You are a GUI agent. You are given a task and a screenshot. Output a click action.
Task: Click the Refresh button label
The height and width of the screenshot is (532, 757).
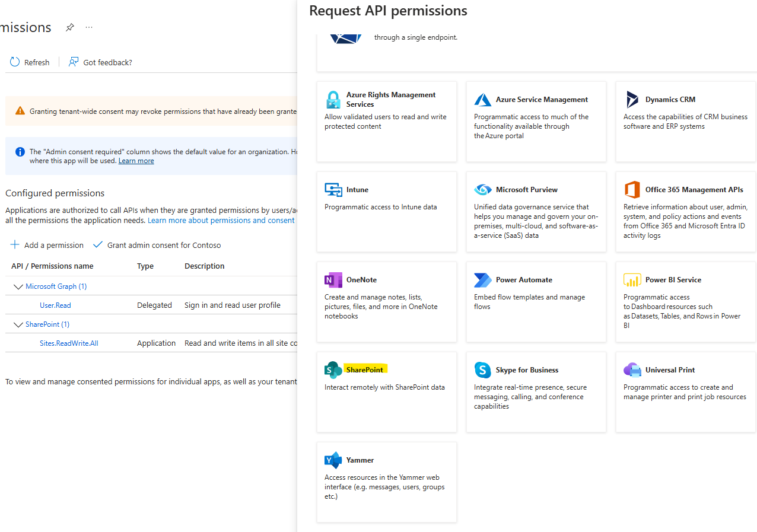click(x=37, y=62)
